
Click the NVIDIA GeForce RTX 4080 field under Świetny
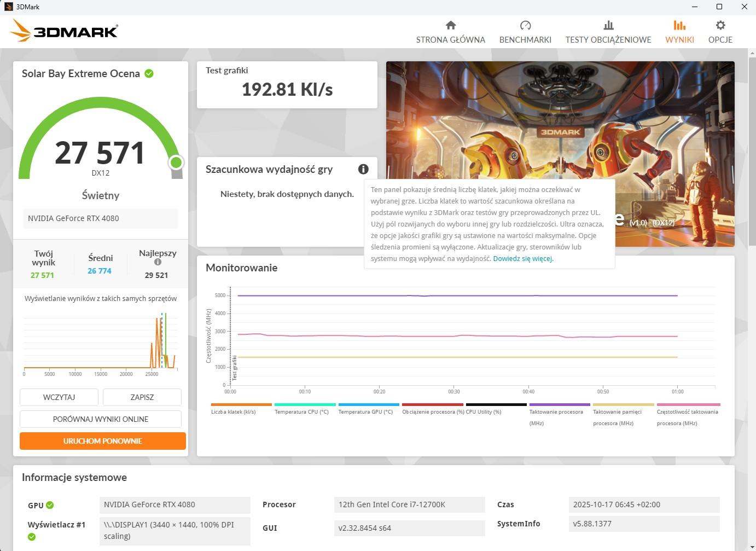tap(101, 218)
